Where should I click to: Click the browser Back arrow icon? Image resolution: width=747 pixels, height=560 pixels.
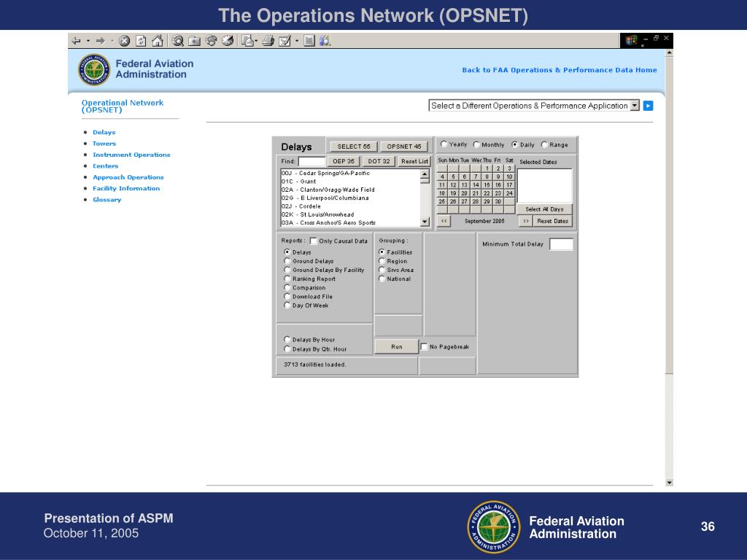click(76, 41)
